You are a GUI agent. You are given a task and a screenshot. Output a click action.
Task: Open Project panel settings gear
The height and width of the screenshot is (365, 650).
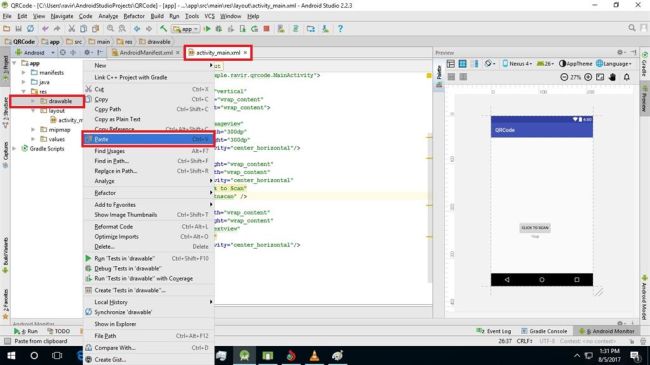(x=87, y=53)
